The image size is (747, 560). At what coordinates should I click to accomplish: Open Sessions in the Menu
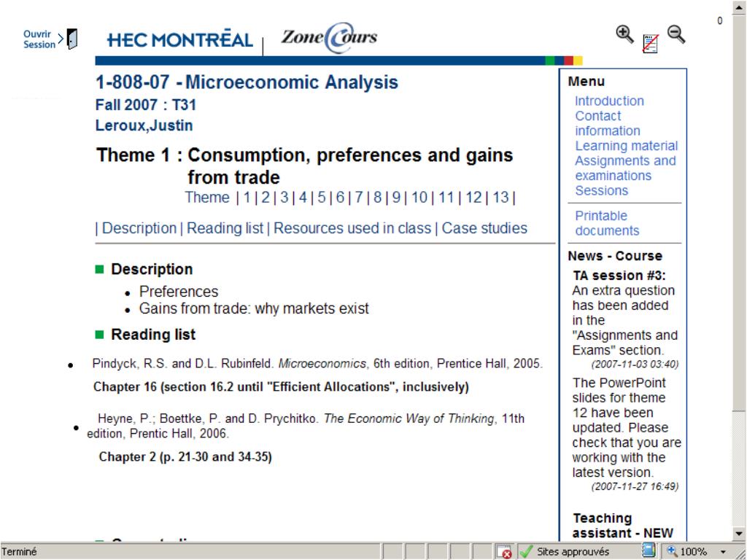(601, 190)
